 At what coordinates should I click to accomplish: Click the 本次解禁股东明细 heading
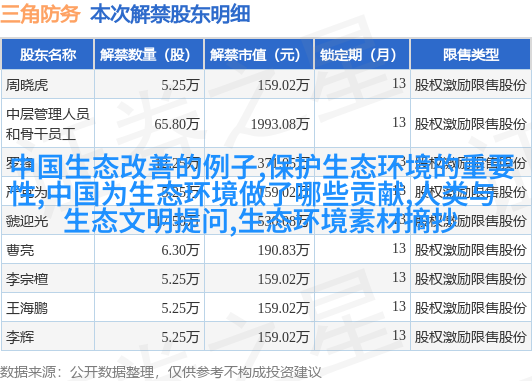[x=170, y=14]
